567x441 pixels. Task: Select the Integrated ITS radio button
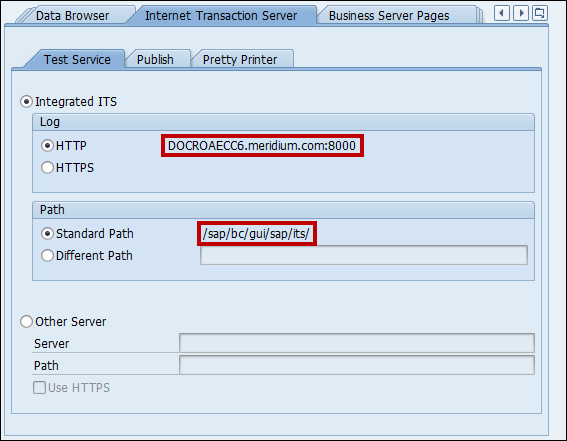(x=26, y=102)
